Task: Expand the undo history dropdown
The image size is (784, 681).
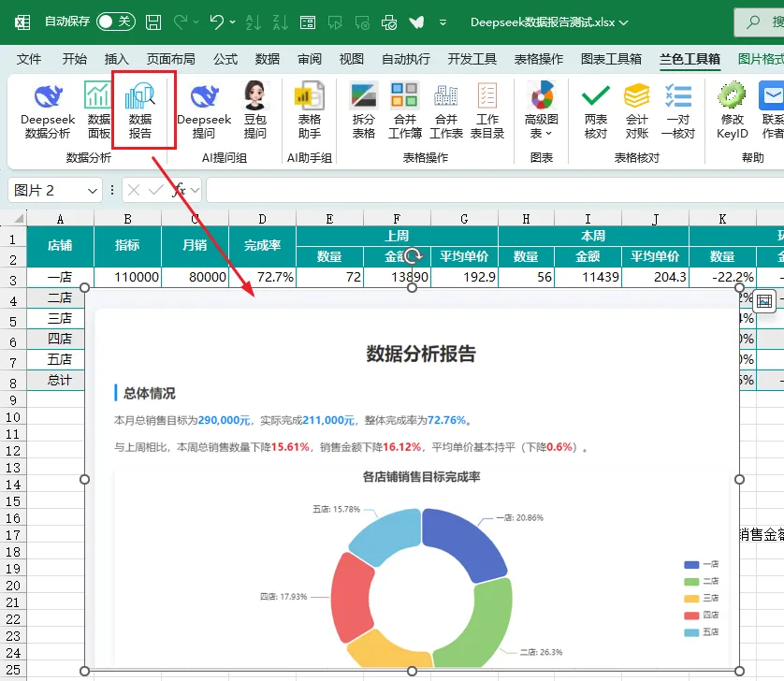Action: (x=233, y=22)
